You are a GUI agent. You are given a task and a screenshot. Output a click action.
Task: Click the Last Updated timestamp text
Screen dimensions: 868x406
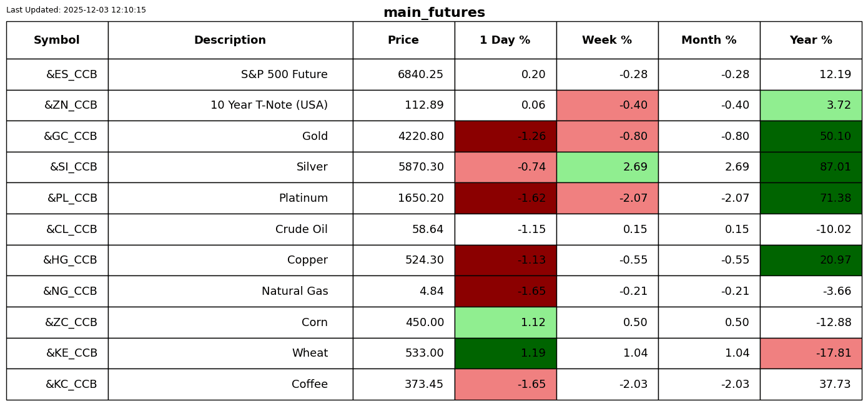76,10
